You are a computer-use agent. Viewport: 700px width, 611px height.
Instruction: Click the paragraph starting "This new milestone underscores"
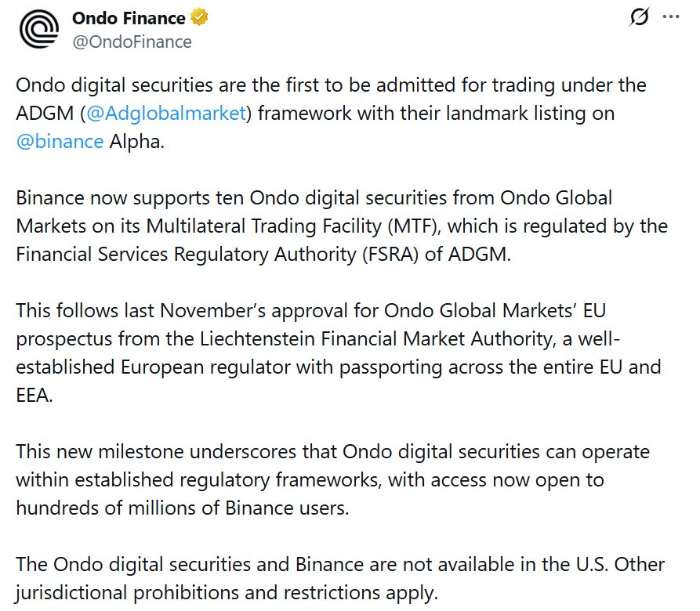(329, 452)
